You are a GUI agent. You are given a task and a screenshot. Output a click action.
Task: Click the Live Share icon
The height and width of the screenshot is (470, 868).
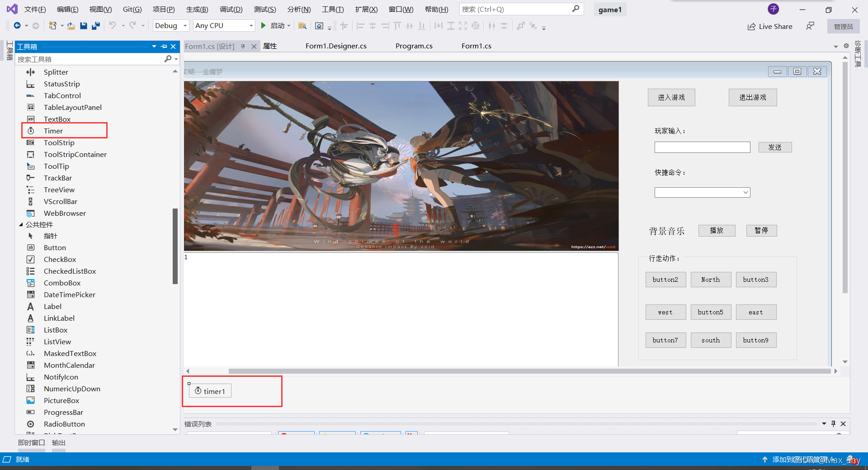[751, 27]
